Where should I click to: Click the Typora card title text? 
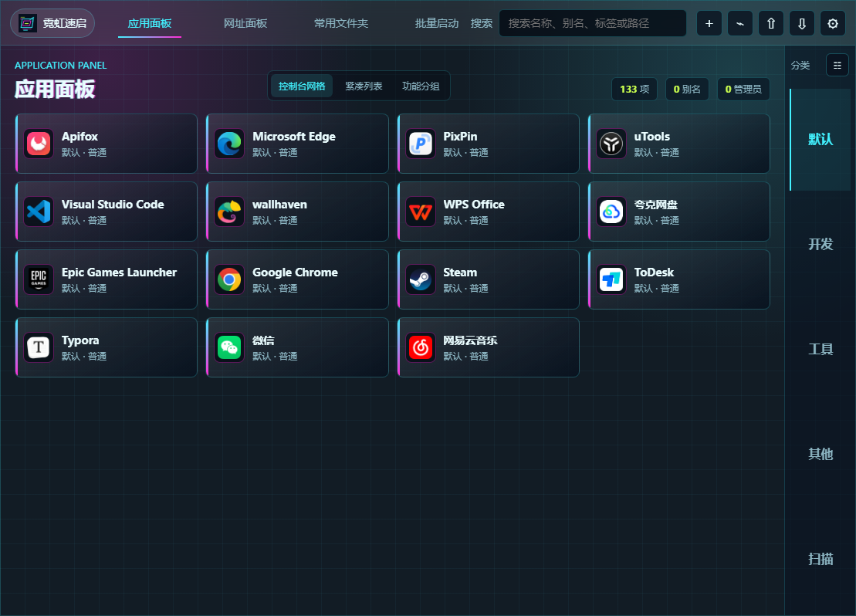80,340
